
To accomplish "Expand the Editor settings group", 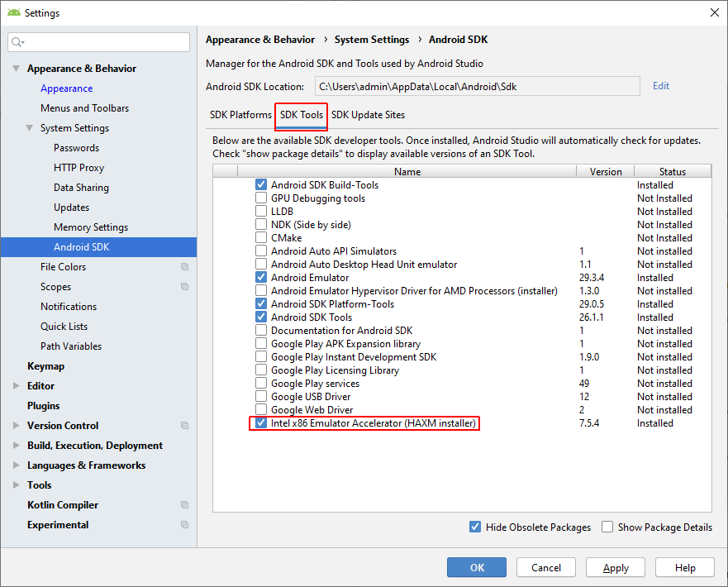I will coord(17,386).
